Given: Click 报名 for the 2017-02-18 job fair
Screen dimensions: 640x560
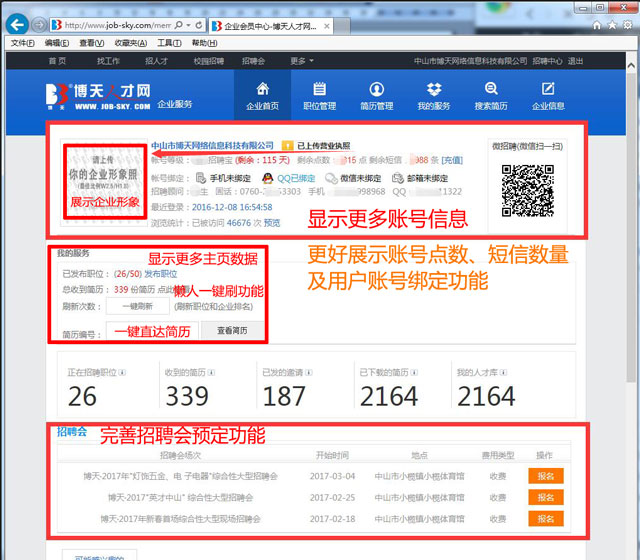Looking at the screenshot, I should tap(546, 519).
